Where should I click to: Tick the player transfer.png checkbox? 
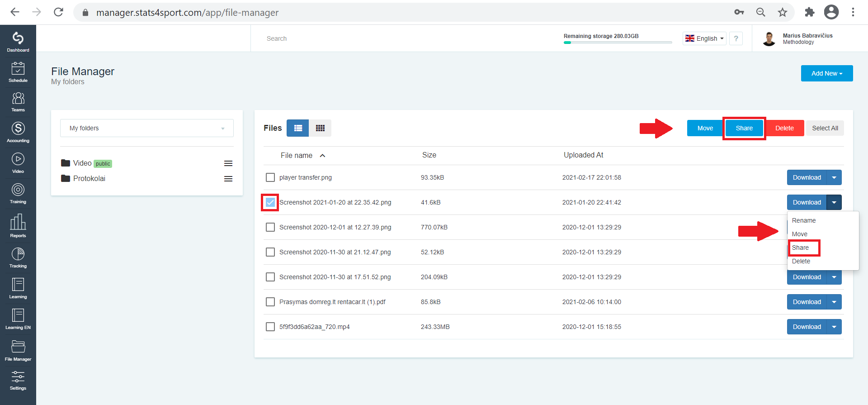(270, 177)
